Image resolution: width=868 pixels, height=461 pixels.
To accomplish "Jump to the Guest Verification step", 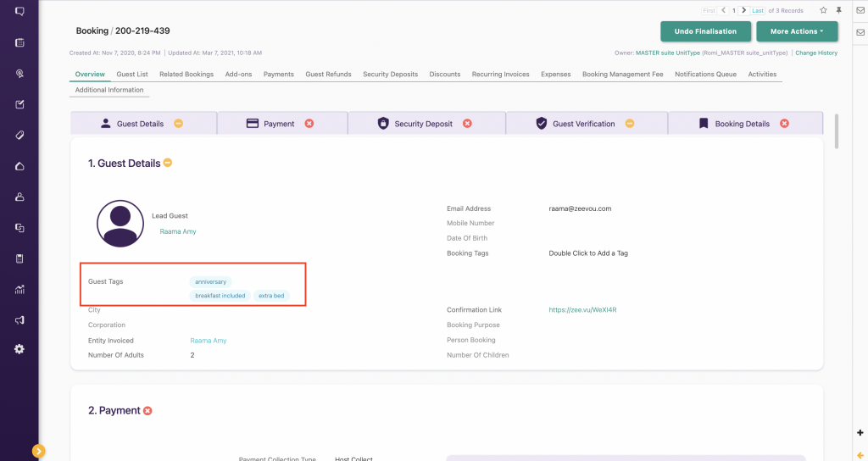I will [x=587, y=124].
